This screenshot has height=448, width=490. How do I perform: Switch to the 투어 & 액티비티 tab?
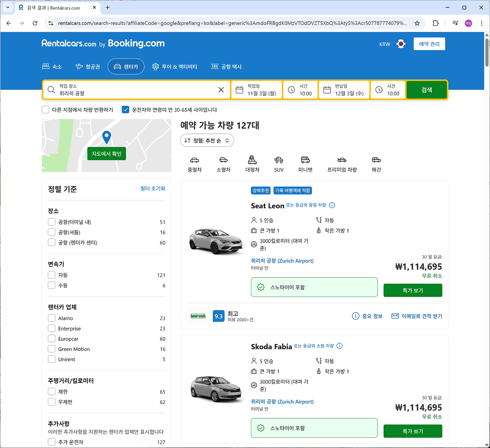click(175, 67)
